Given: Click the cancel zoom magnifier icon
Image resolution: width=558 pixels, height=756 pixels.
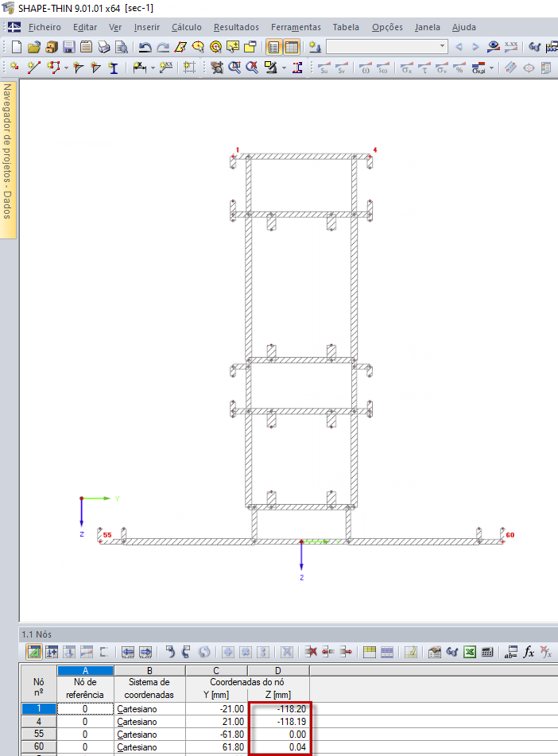Looking at the screenshot, I should point(252,68).
